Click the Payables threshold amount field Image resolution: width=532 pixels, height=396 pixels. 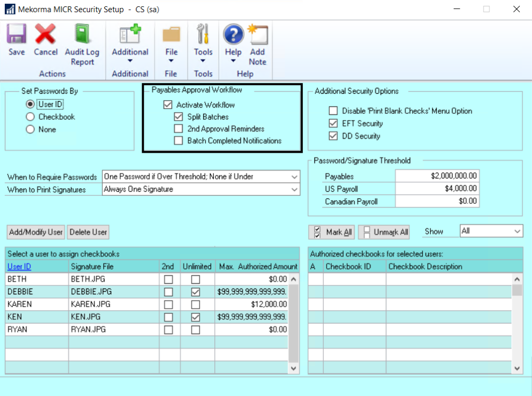pyautogui.click(x=437, y=176)
